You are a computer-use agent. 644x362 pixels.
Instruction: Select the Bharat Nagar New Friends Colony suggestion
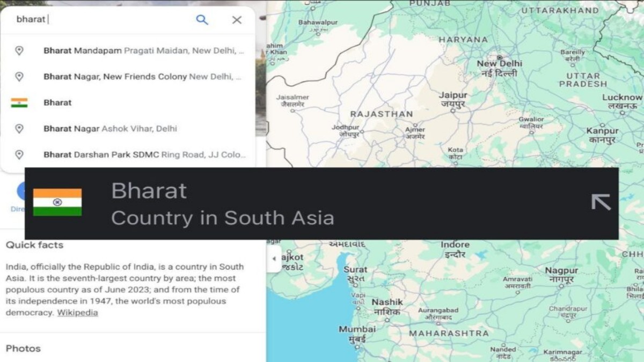pyautogui.click(x=134, y=76)
